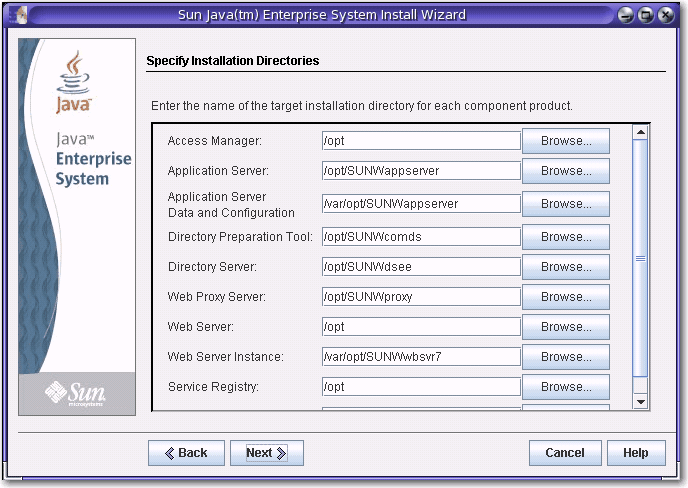Click the Service Registry label
This screenshot has height=488, width=688.
tap(213, 387)
